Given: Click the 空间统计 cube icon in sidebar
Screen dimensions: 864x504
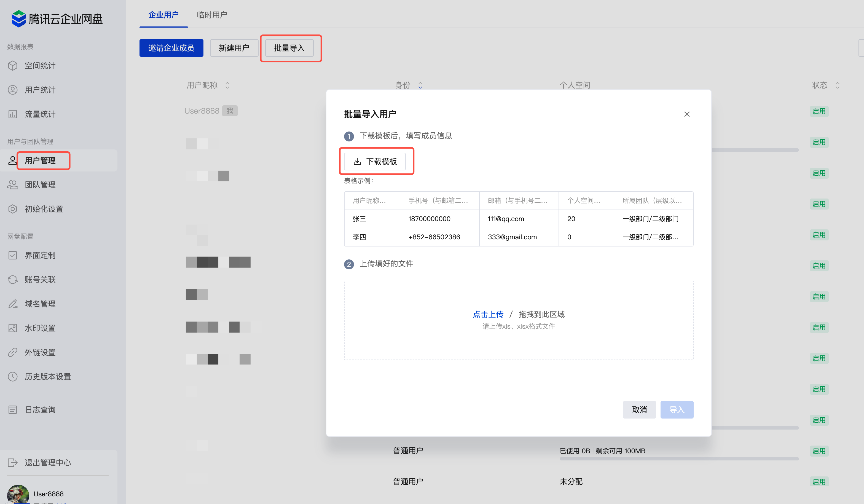Looking at the screenshot, I should (x=13, y=66).
